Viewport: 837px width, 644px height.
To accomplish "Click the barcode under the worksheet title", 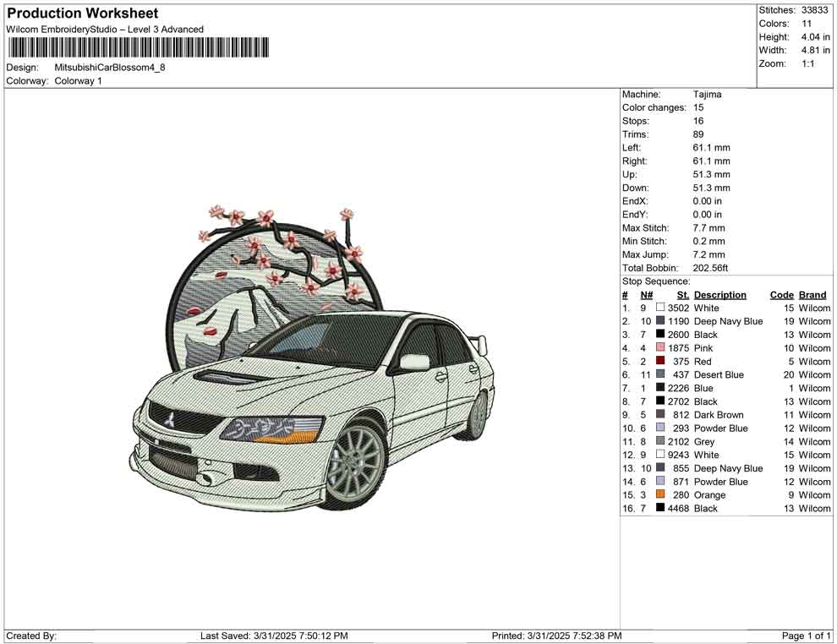I will [138, 47].
